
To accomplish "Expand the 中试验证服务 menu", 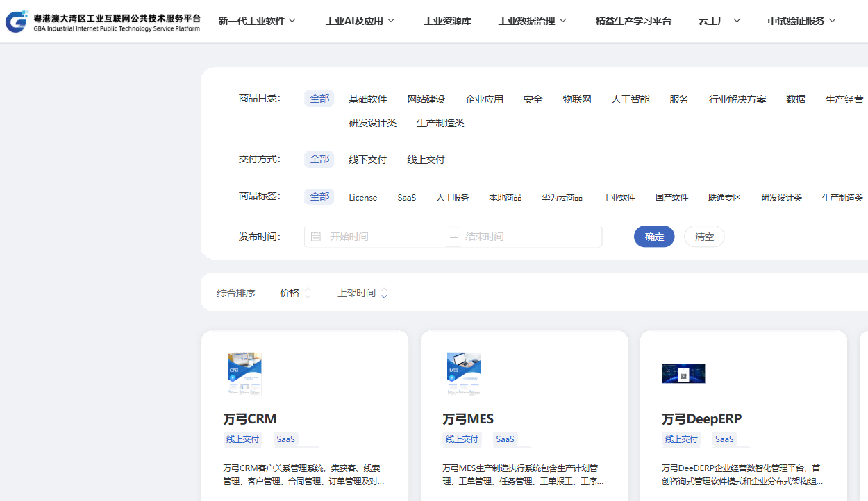I will tap(801, 21).
